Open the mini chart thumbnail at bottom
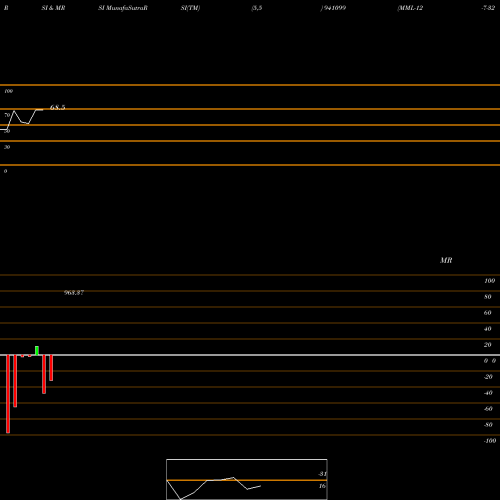The image size is (500, 500). [247, 479]
